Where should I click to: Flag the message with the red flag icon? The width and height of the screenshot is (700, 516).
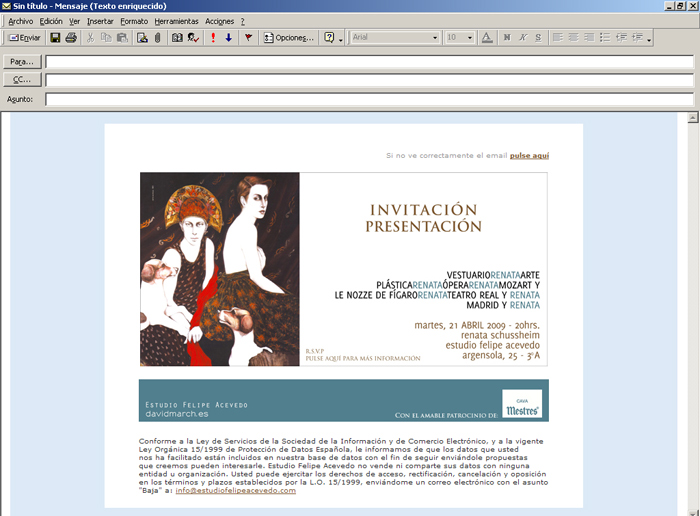coord(248,38)
